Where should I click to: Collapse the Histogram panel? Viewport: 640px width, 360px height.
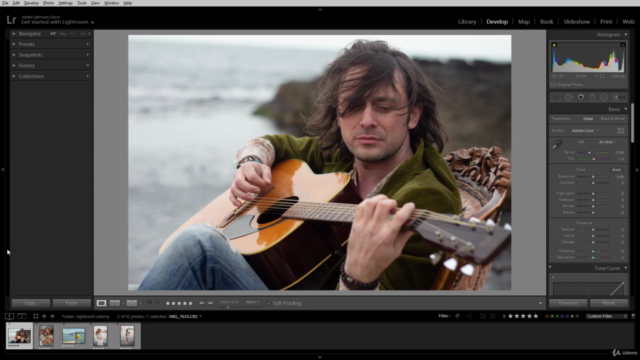click(626, 35)
